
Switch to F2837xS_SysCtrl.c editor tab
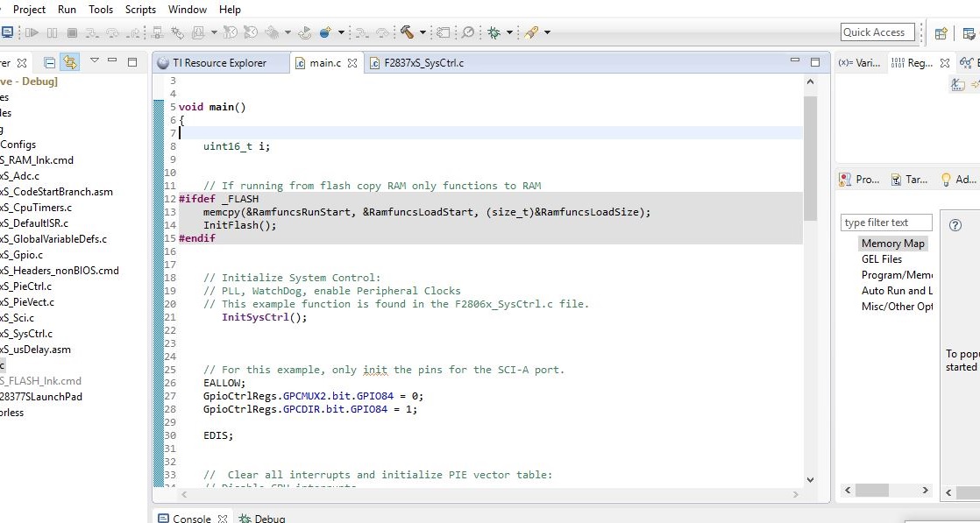pyautogui.click(x=417, y=63)
